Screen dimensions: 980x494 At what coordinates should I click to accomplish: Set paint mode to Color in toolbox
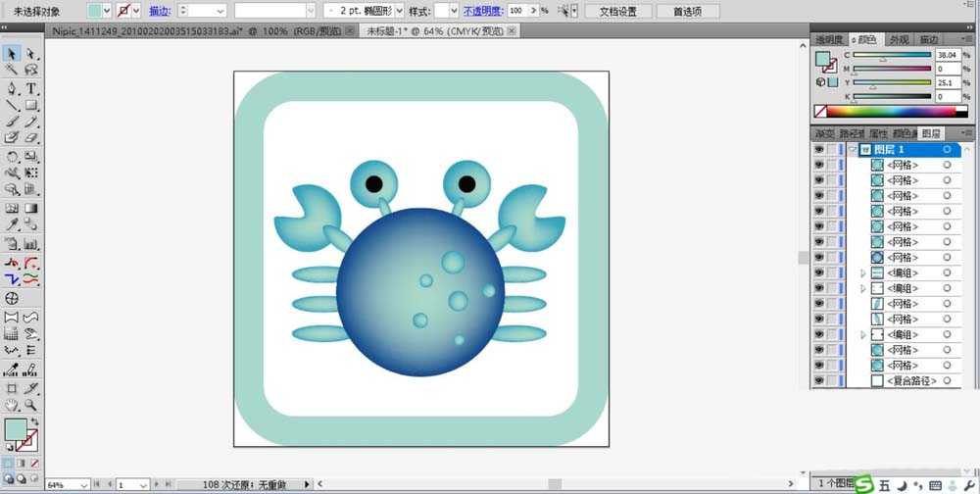pos(8,464)
